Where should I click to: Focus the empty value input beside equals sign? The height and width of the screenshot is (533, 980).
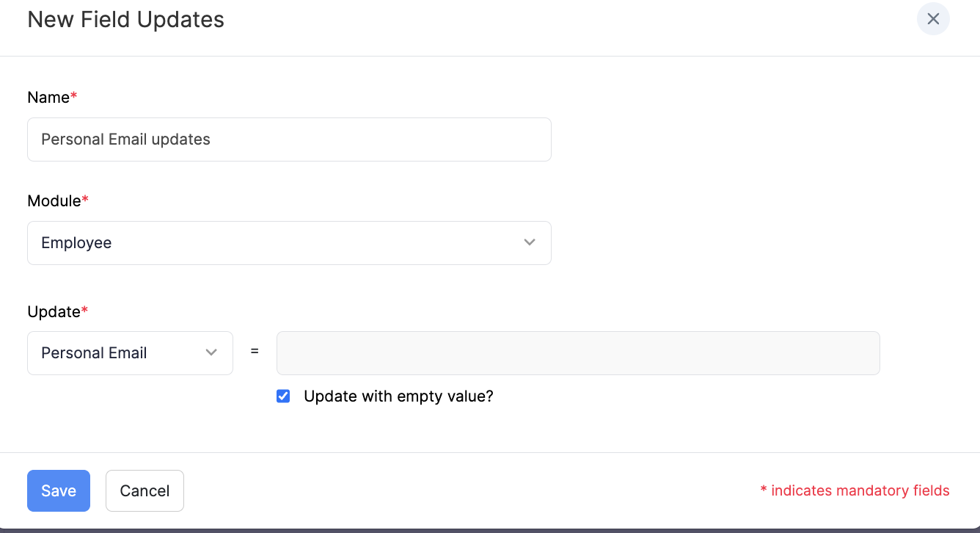click(578, 352)
